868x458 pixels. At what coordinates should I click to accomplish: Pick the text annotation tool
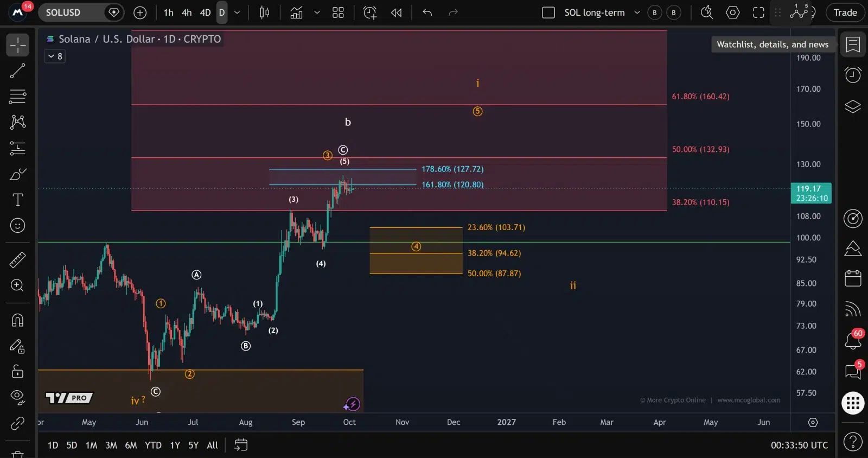pos(18,200)
